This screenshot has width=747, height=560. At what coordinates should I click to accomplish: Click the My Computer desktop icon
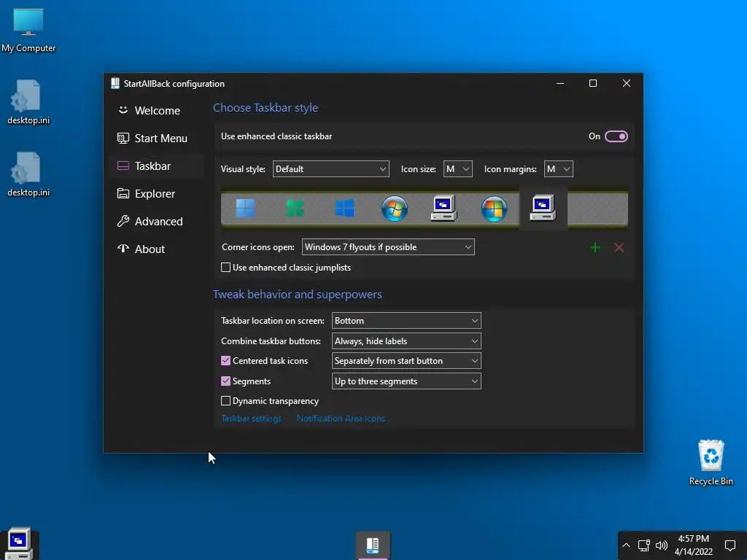(28, 31)
